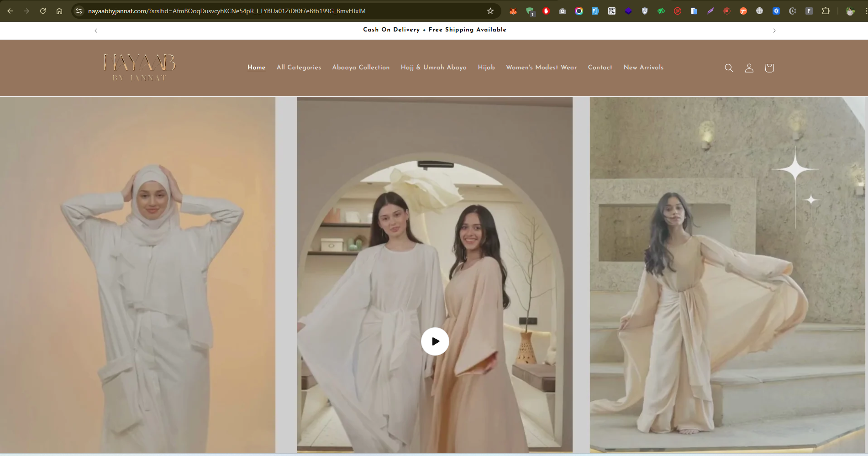Open the shopping cart icon

pyautogui.click(x=769, y=68)
